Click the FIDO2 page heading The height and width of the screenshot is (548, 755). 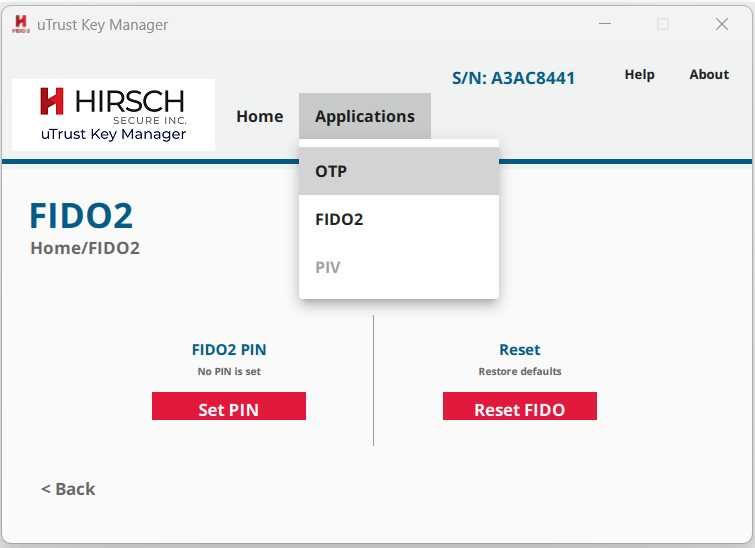pyautogui.click(x=81, y=215)
